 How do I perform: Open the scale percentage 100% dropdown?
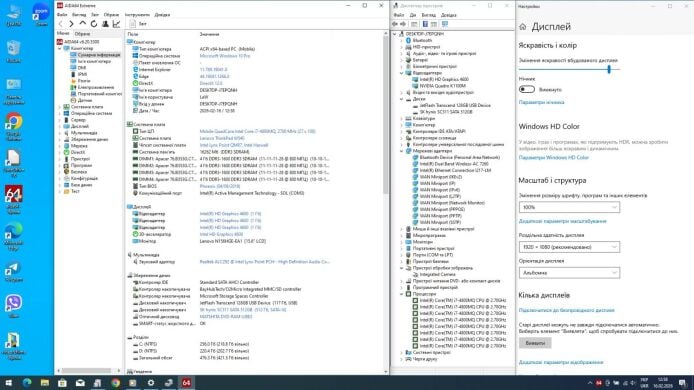569,207
